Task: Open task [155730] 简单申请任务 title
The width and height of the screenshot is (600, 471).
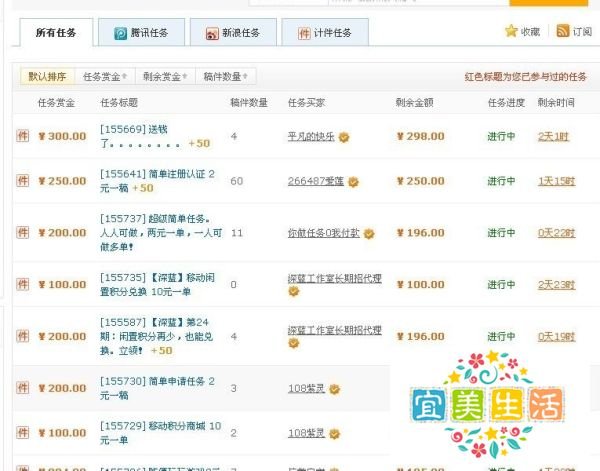Action: click(x=157, y=388)
